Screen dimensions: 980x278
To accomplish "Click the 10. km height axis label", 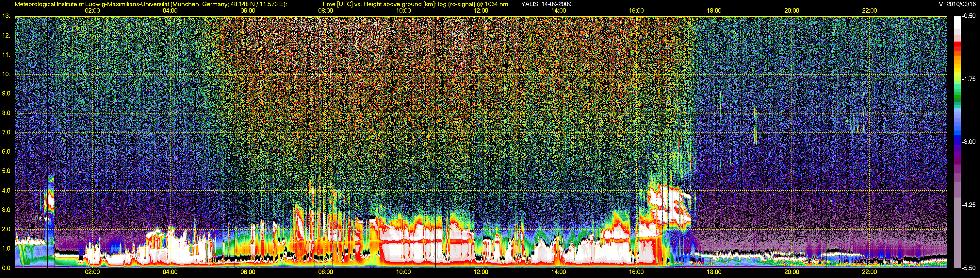I will 6,74.
